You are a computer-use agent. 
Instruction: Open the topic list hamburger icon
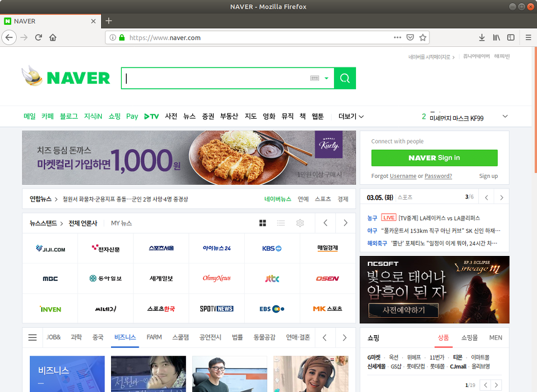coord(32,338)
